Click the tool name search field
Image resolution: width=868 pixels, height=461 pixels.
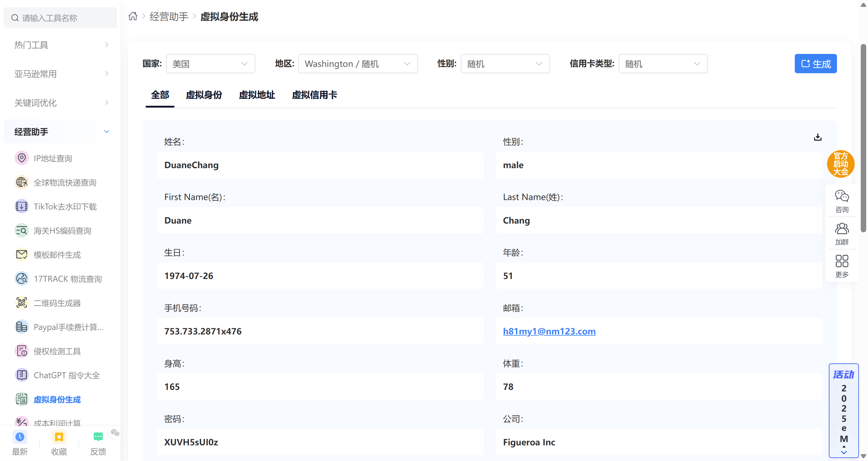coord(61,18)
